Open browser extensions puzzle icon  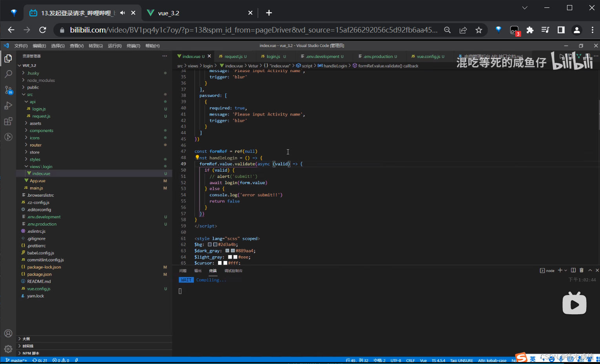click(530, 30)
